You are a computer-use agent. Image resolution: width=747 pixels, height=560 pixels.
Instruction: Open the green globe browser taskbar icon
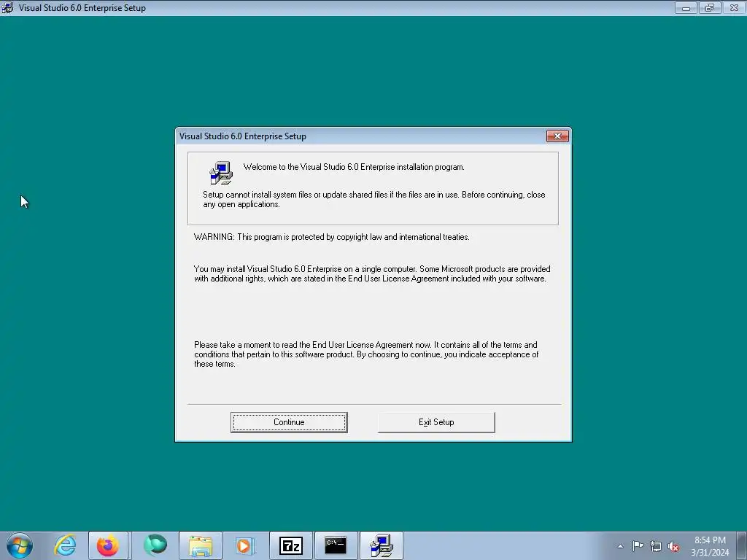point(156,545)
